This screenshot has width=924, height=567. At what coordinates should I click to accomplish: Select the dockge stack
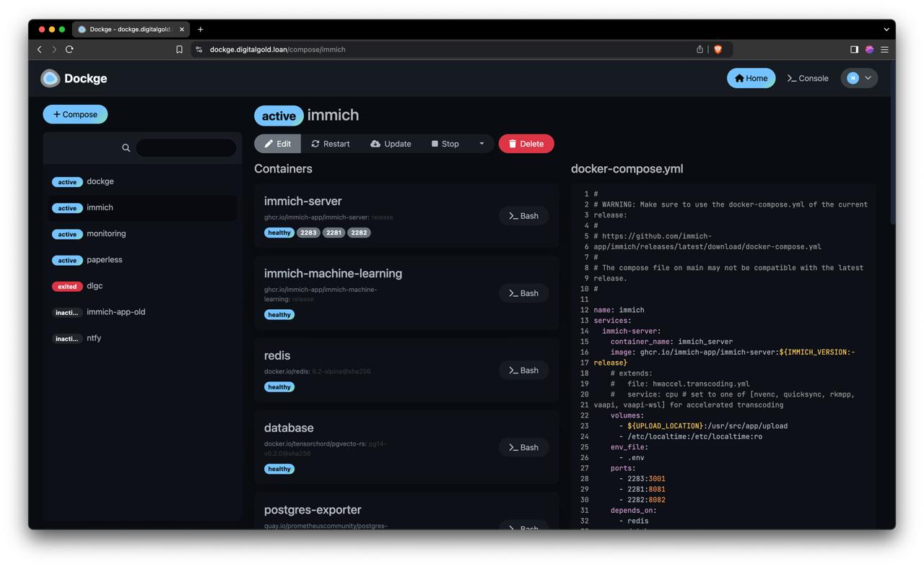(142, 181)
